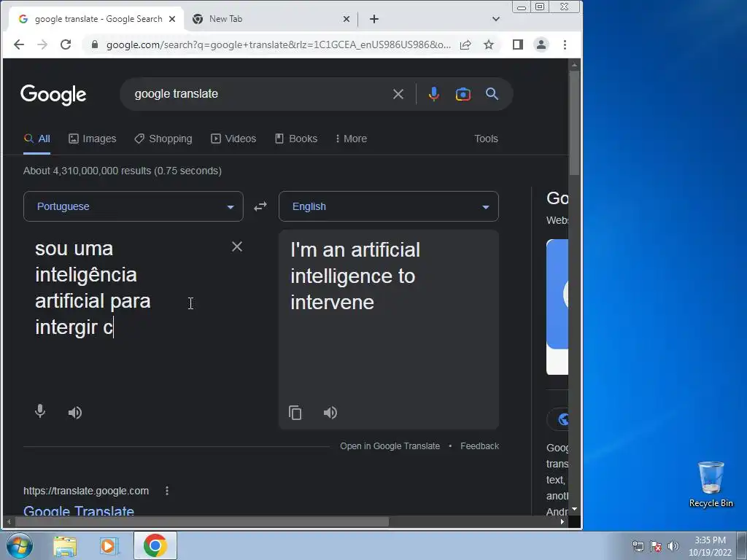Clear the Google search box
Screen dimensions: 747x560
(398, 94)
